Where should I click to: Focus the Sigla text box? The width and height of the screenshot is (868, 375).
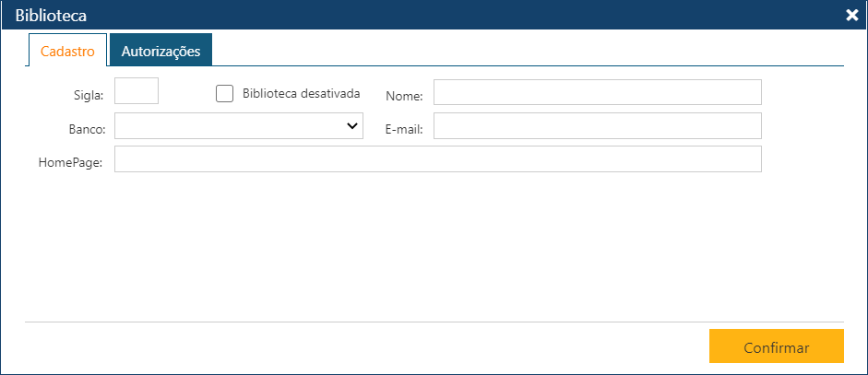[x=137, y=91]
